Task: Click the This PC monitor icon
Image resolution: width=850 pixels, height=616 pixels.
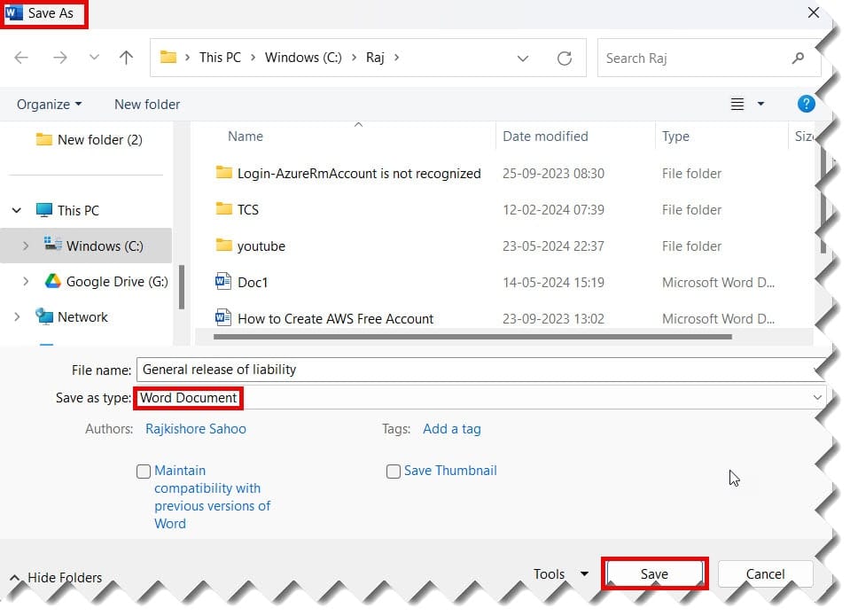Action: click(x=44, y=210)
